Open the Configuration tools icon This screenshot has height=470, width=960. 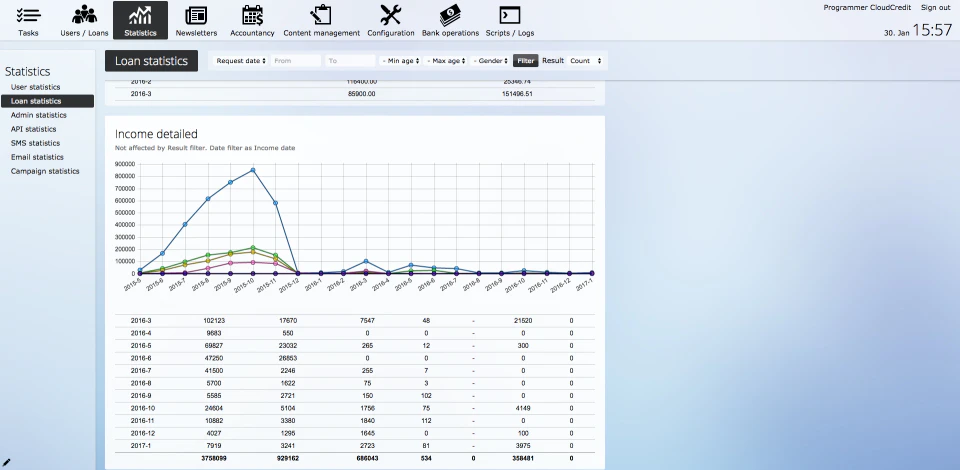tap(391, 15)
